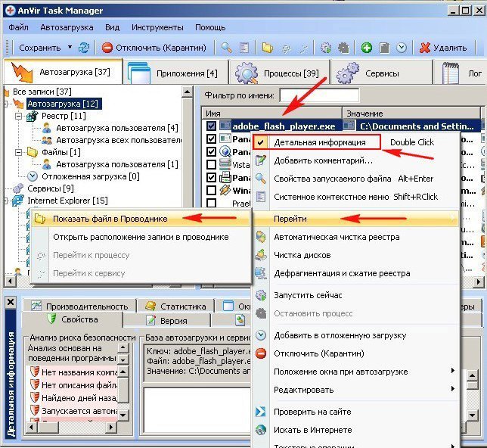The width and height of the screenshot is (487, 448).
Task: Click the clipboard toolbar icon
Action: [x=384, y=48]
